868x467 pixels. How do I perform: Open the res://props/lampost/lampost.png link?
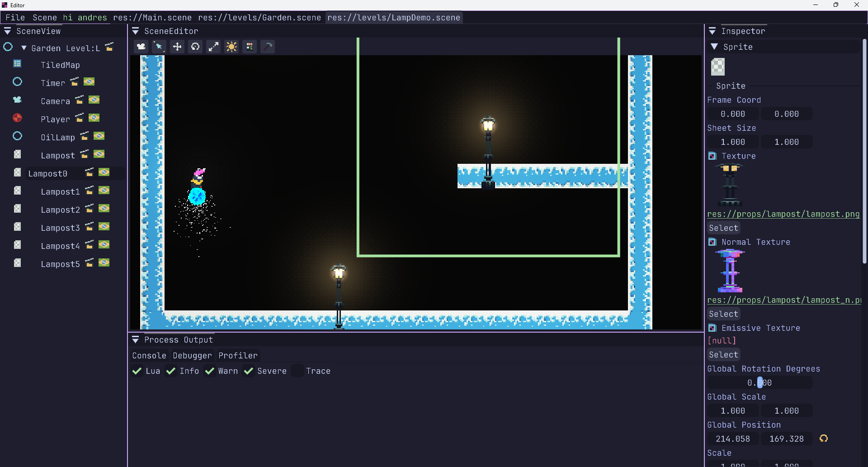(783, 214)
